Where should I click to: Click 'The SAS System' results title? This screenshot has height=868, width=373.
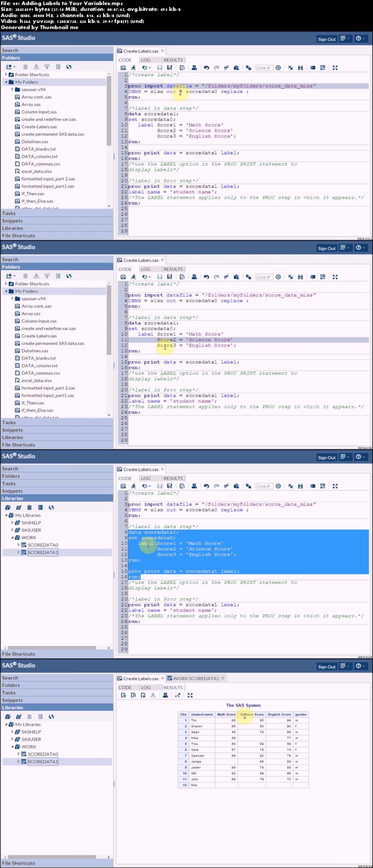pyautogui.click(x=243, y=705)
